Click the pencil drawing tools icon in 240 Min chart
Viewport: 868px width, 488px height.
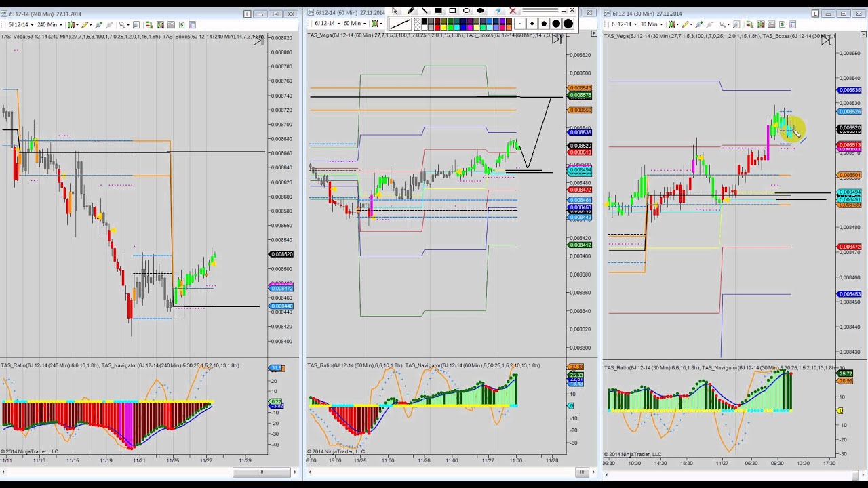coord(85,24)
